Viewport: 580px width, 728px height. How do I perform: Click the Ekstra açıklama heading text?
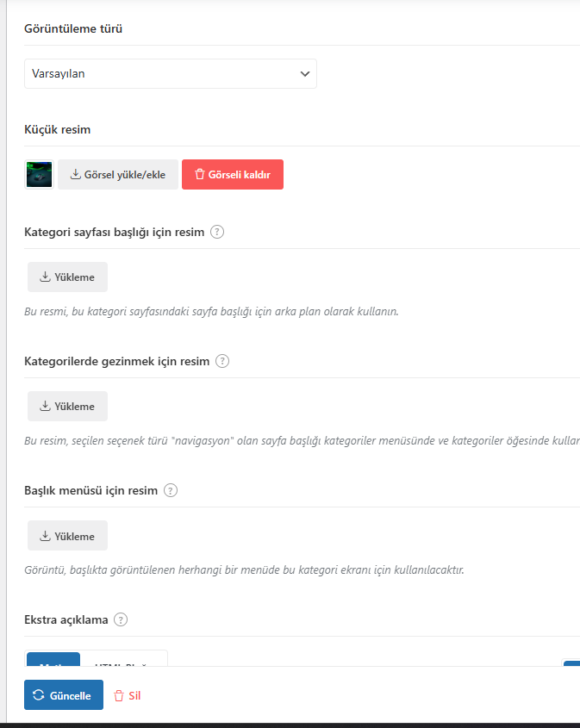coord(67,619)
